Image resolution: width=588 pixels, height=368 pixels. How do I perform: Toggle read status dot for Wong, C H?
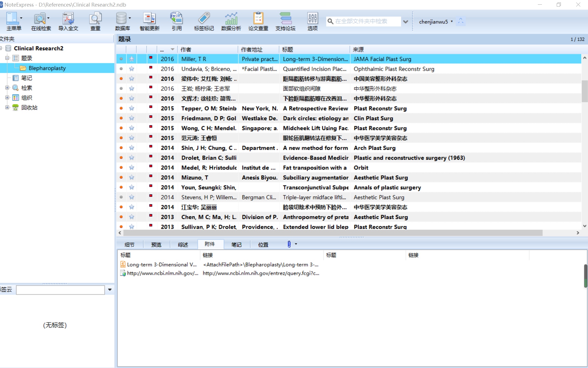click(x=121, y=128)
